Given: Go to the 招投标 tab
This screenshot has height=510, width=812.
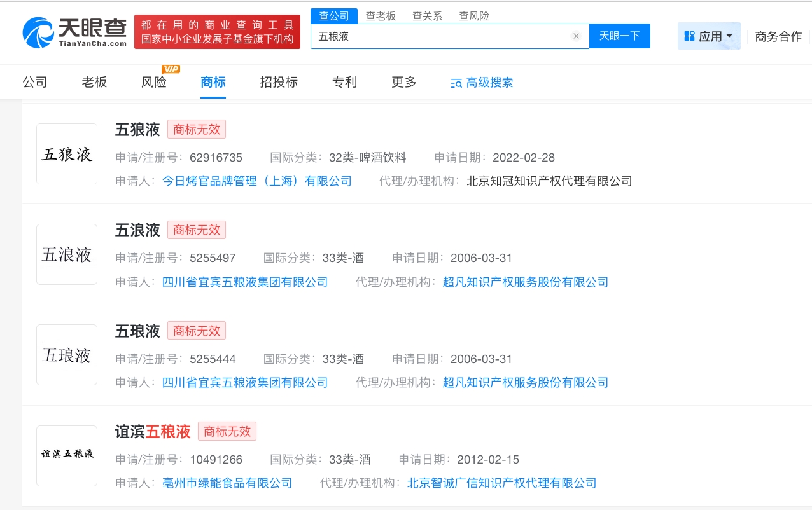Looking at the screenshot, I should pos(279,82).
